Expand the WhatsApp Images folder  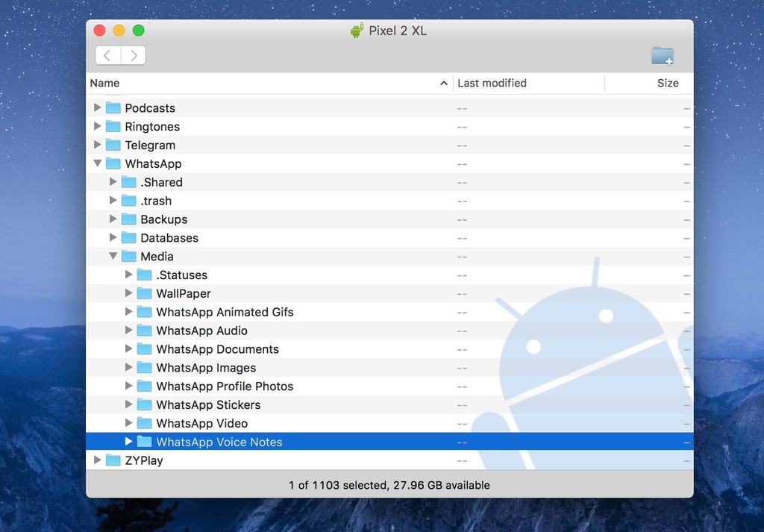pos(128,367)
